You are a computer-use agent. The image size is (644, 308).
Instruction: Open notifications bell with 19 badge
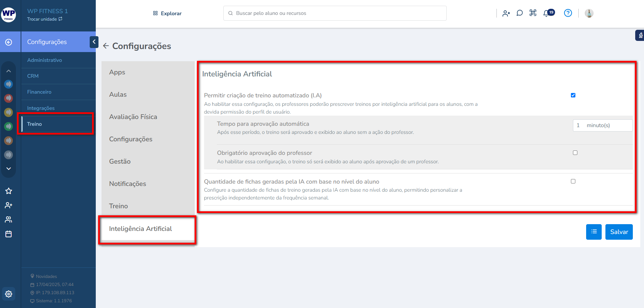[547, 13]
